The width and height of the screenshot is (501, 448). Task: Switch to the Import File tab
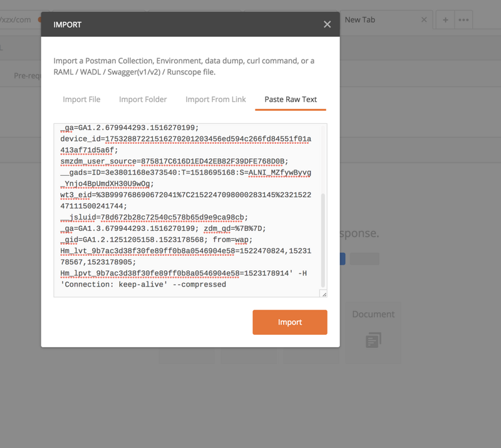pyautogui.click(x=81, y=99)
